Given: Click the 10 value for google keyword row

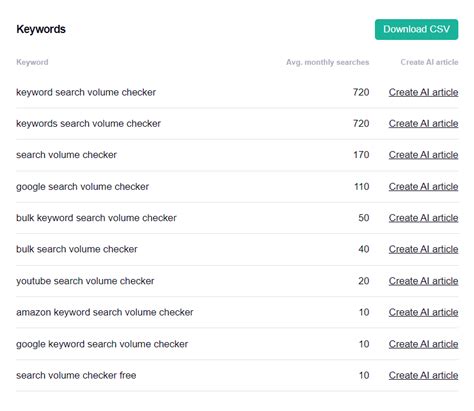Looking at the screenshot, I should 364,344.
